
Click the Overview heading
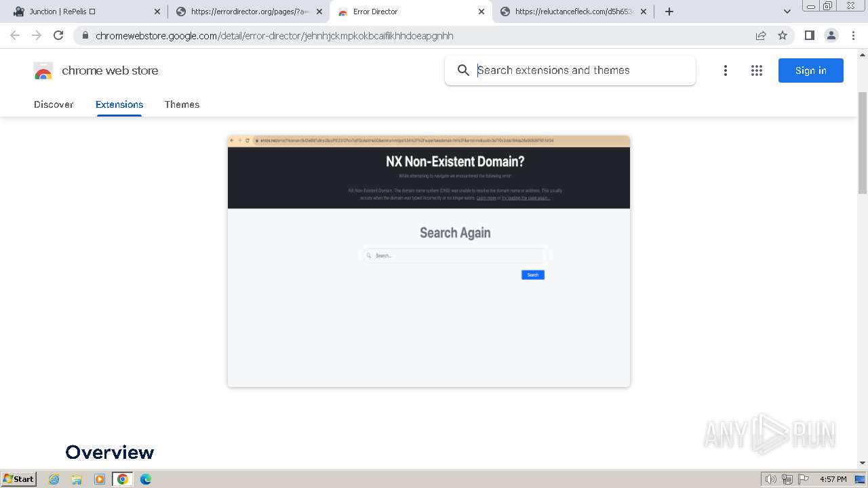tap(110, 452)
